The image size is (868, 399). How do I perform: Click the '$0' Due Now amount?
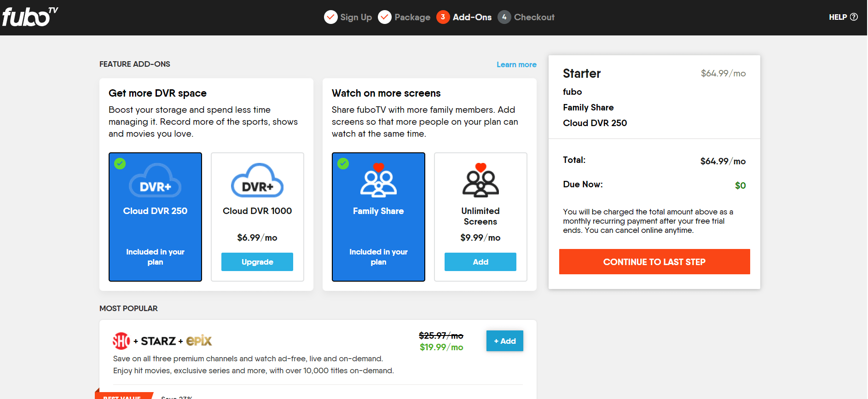point(740,185)
